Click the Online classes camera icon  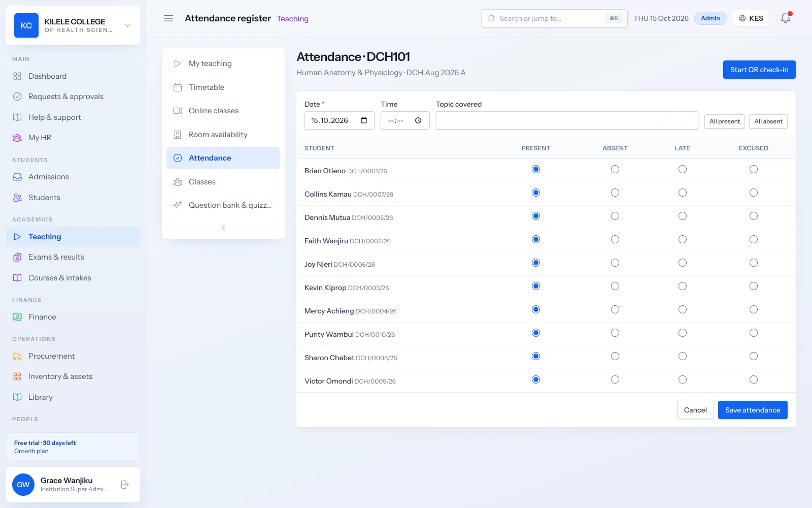(x=178, y=111)
